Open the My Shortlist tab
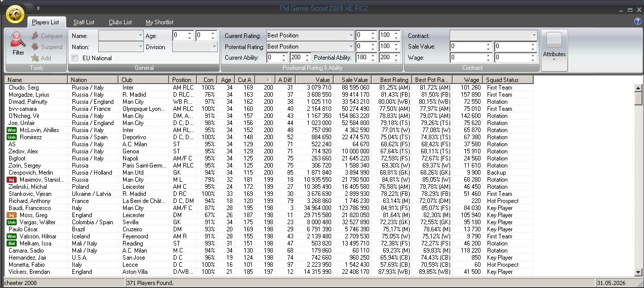The width and height of the screenshot is (644, 288). click(159, 22)
